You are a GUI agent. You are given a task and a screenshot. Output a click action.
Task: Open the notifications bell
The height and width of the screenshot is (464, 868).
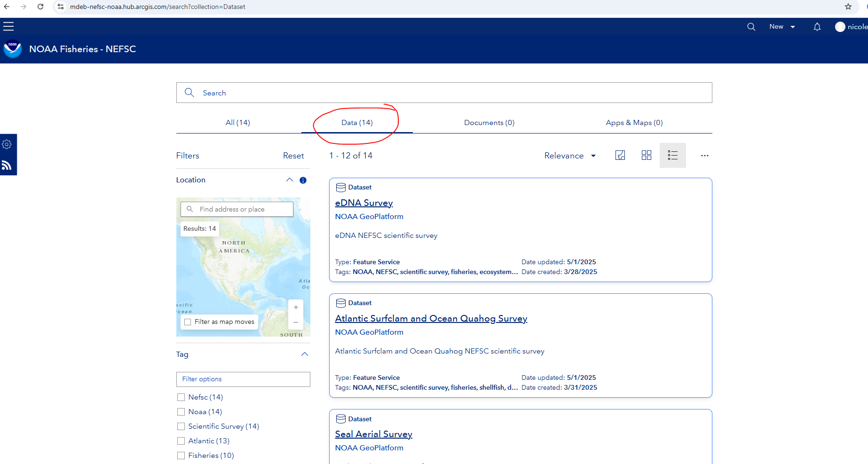point(817,27)
